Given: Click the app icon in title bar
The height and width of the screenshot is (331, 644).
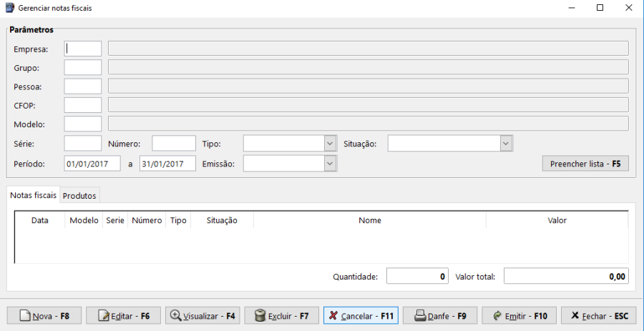Looking at the screenshot, I should tap(9, 8).
